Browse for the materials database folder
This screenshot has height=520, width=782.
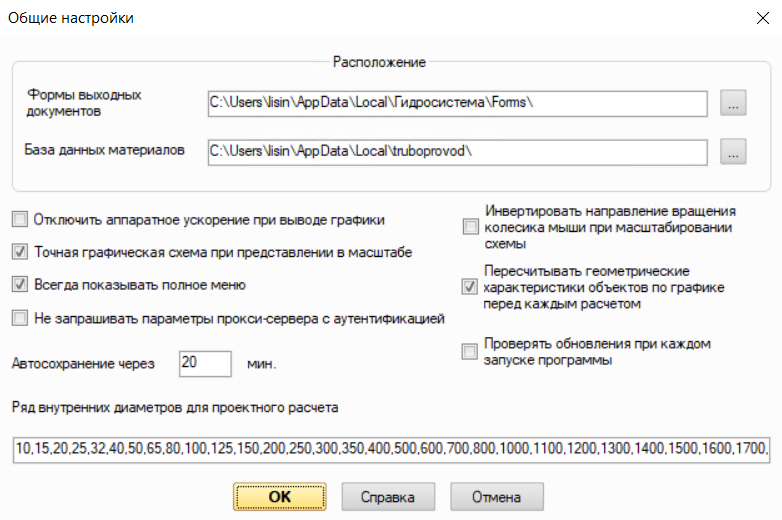pyautogui.click(x=733, y=152)
